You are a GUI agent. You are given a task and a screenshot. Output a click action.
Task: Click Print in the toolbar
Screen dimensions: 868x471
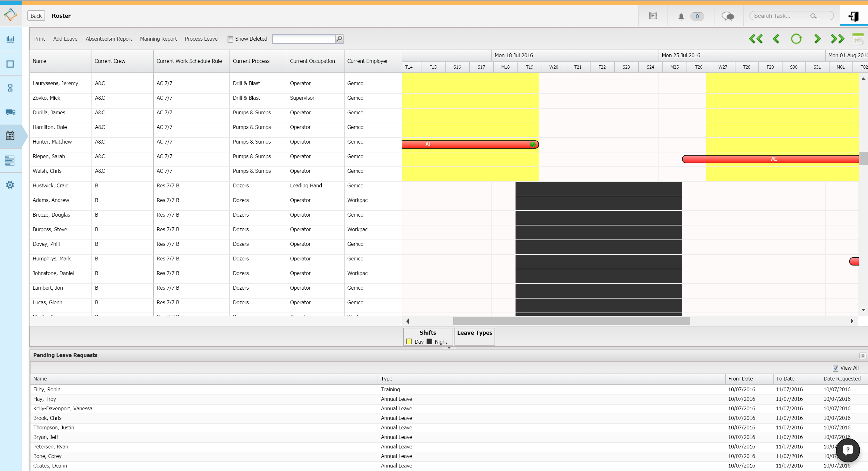click(39, 39)
